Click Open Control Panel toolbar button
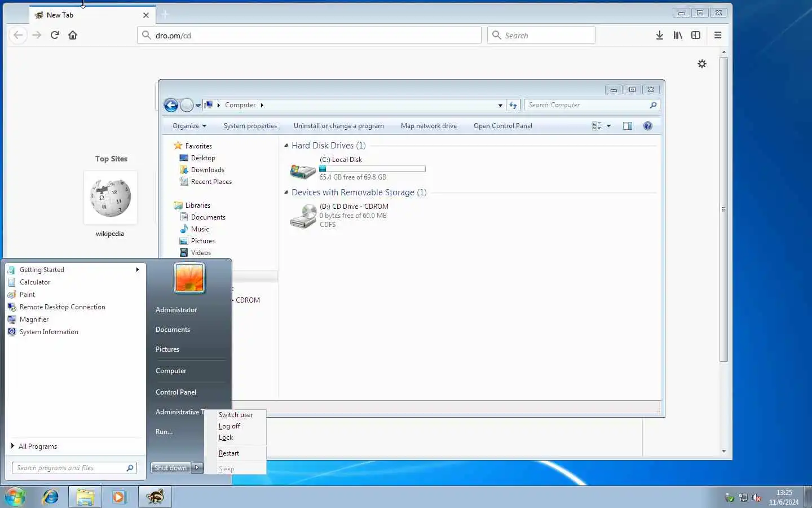812x508 pixels. tap(502, 126)
